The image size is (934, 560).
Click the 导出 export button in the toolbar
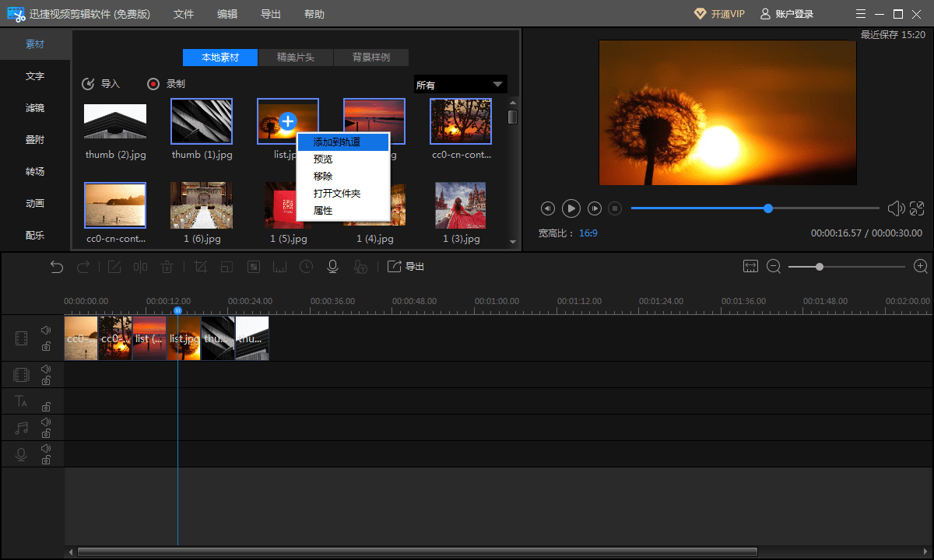coord(406,267)
